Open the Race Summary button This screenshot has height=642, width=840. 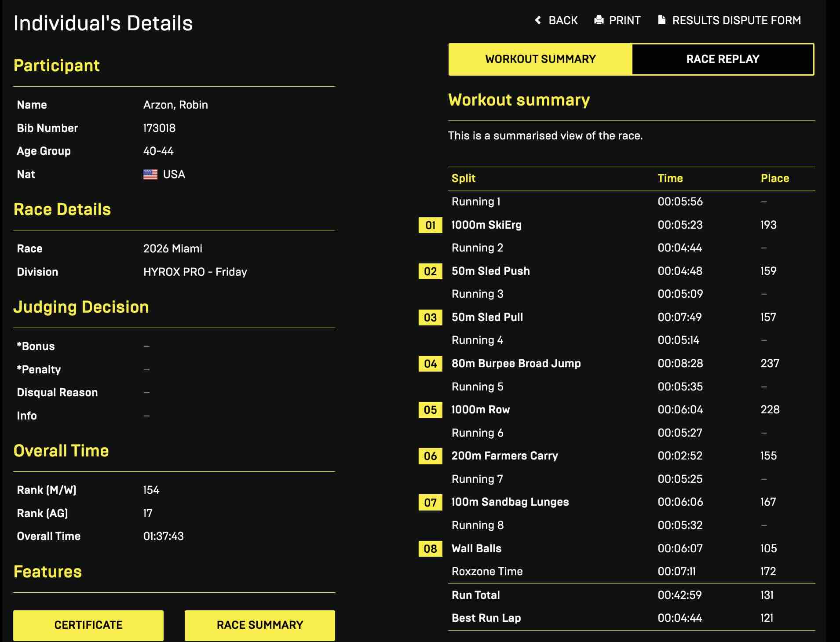tap(259, 625)
